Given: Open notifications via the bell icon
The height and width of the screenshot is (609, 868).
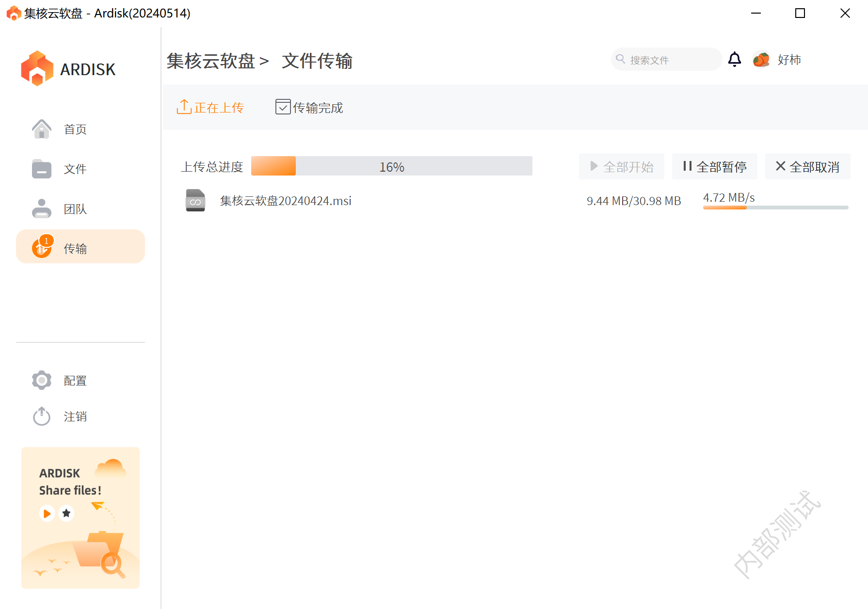Looking at the screenshot, I should click(x=735, y=59).
